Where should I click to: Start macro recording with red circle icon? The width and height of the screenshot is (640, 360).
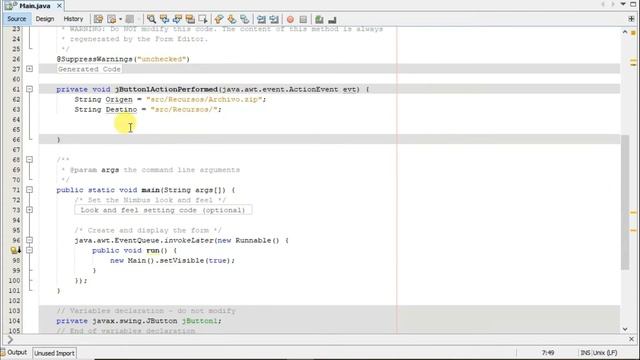point(290,19)
